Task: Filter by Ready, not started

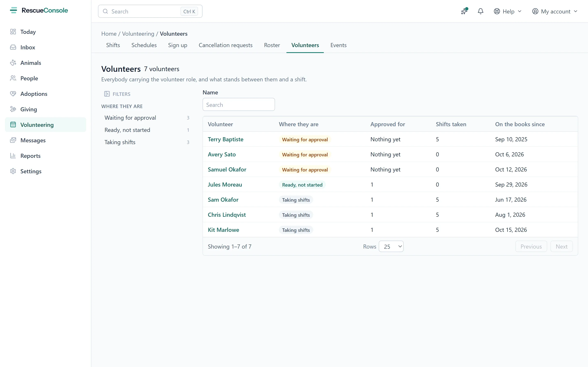Action: coord(147,130)
